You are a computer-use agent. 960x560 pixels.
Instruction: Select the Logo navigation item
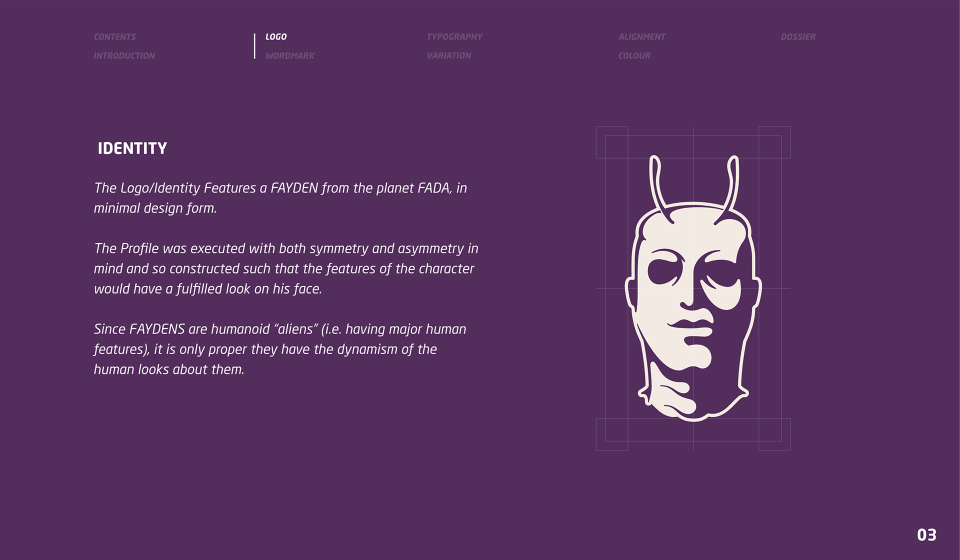coord(276,37)
